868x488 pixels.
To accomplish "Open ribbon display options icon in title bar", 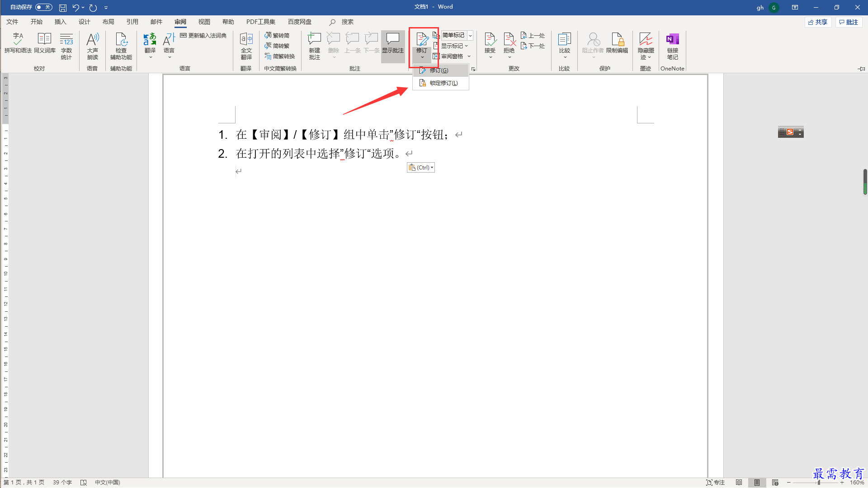I will pyautogui.click(x=795, y=7).
